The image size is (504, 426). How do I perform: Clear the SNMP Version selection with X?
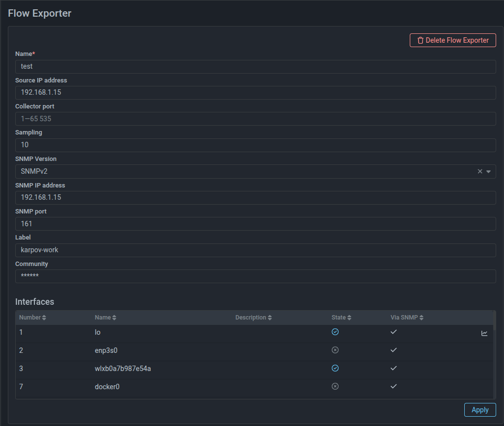[480, 172]
